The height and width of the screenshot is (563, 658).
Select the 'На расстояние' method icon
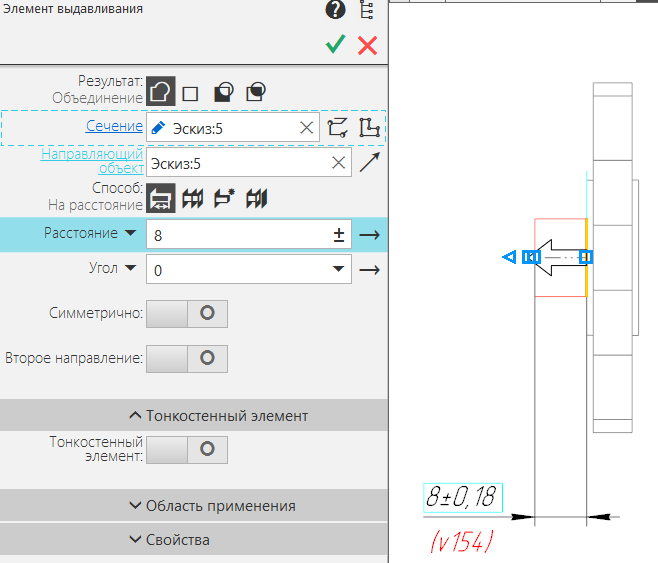point(161,198)
